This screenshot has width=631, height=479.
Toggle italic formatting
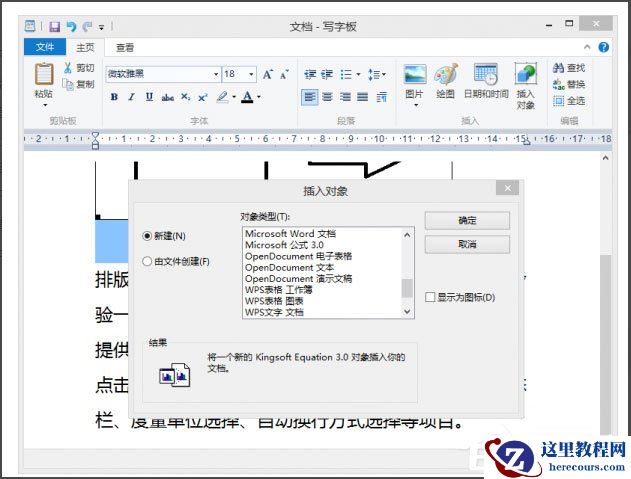click(x=132, y=97)
